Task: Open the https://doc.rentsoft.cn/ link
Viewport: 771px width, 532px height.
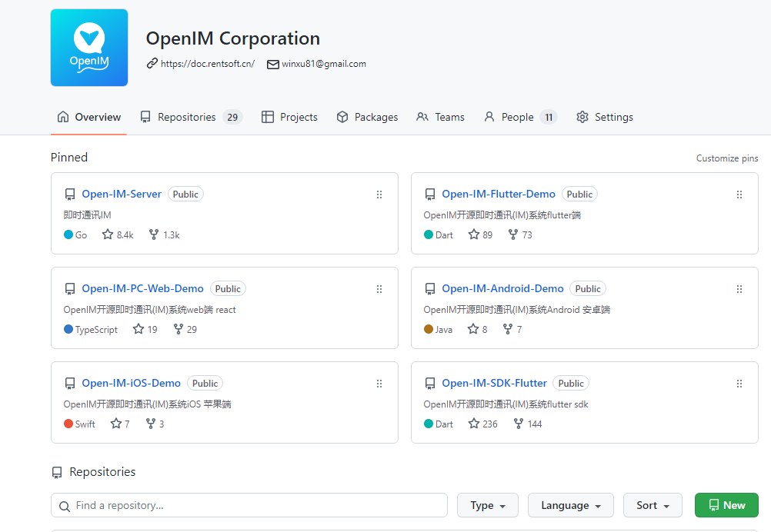Action: coord(208,64)
